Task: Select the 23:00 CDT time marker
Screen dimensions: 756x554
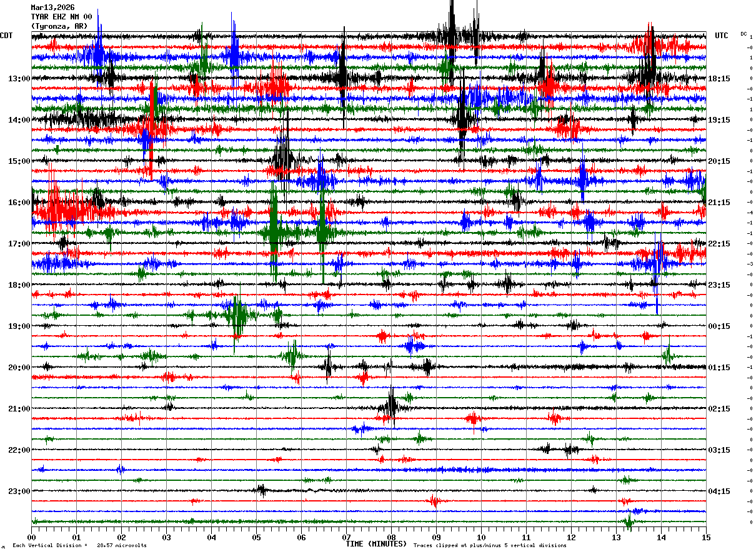Action: 19,491
